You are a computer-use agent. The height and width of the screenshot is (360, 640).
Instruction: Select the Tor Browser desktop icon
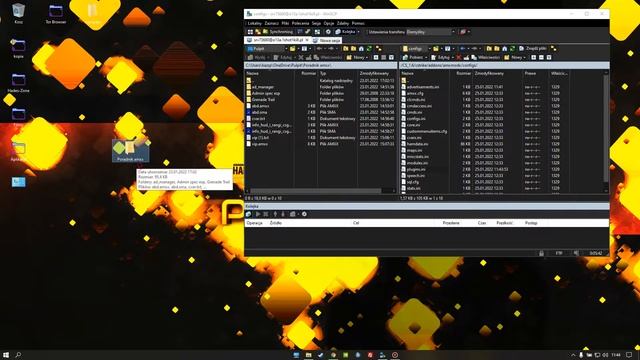coord(56,13)
